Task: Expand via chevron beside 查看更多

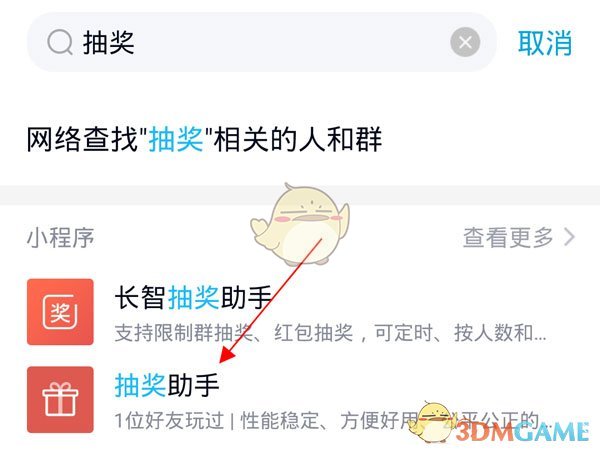Action: click(569, 237)
